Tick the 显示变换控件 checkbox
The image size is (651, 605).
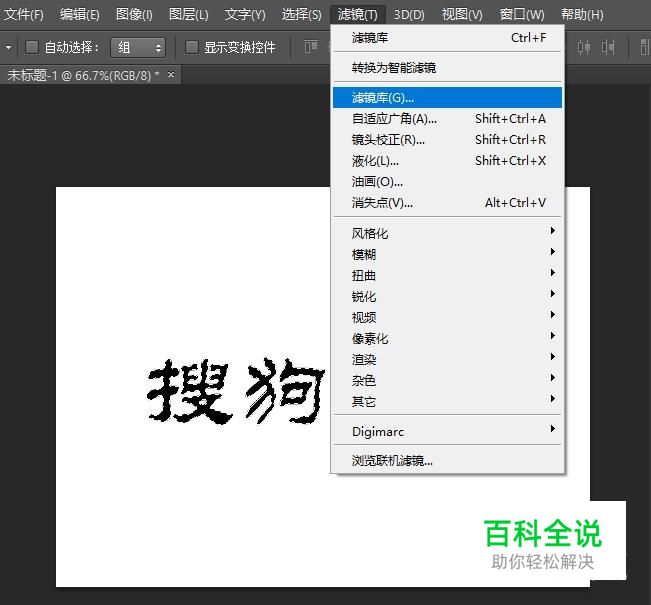coord(191,47)
